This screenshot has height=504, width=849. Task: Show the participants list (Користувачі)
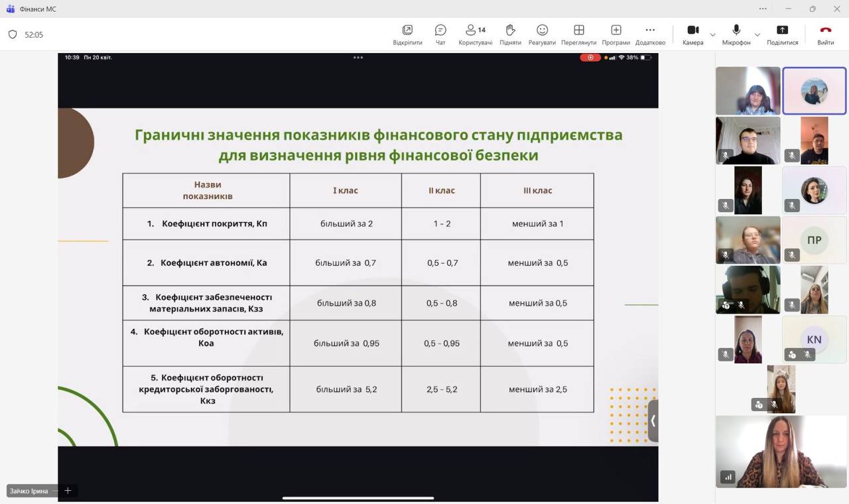coord(475,34)
